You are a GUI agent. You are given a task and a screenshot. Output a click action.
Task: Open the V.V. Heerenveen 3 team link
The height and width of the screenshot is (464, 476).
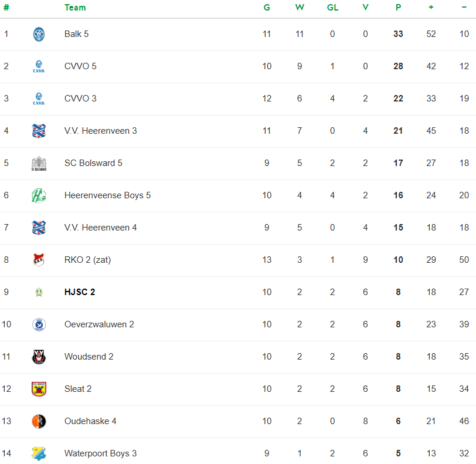[100, 131]
